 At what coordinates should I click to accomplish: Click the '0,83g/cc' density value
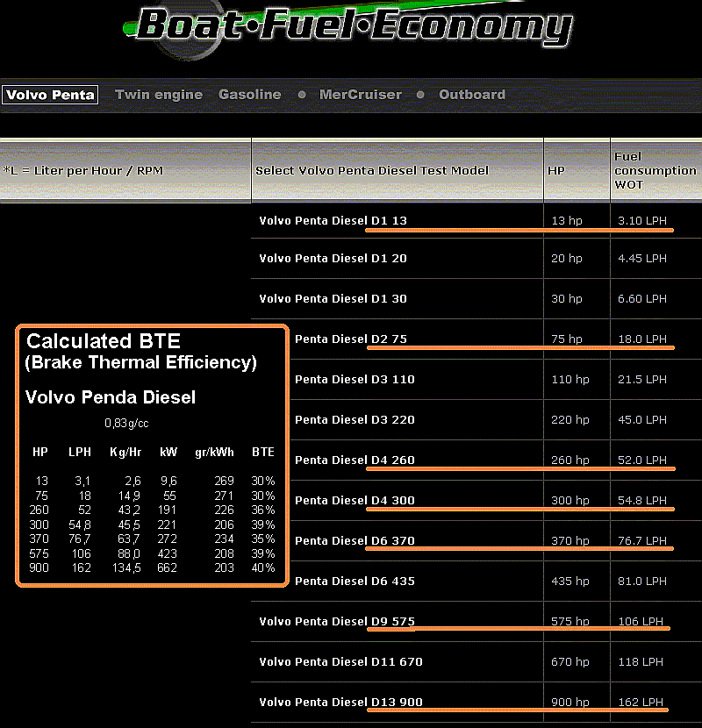[126, 423]
